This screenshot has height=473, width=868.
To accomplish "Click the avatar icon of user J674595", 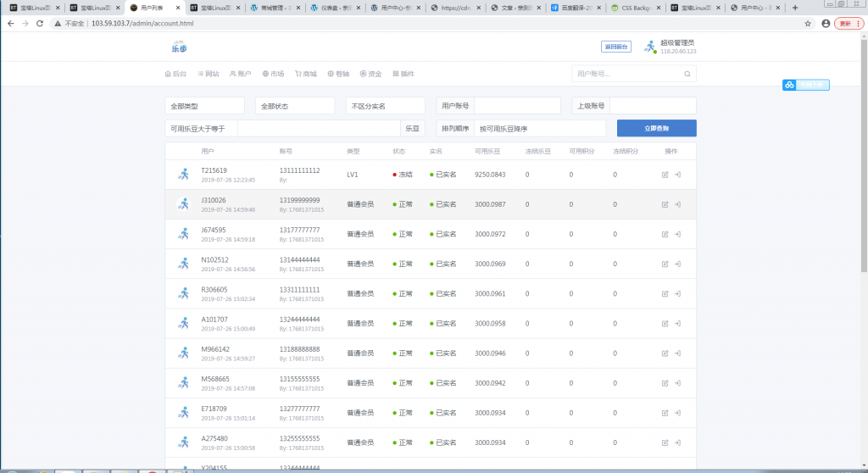I will 182,234.
